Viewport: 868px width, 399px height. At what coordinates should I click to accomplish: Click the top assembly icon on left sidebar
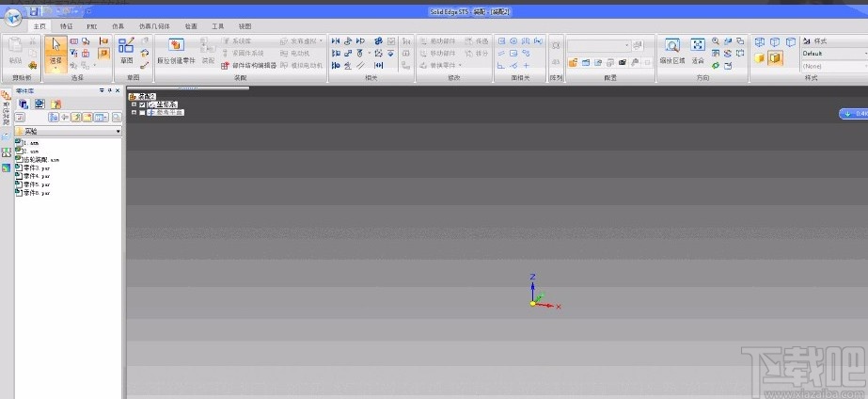click(x=6, y=95)
